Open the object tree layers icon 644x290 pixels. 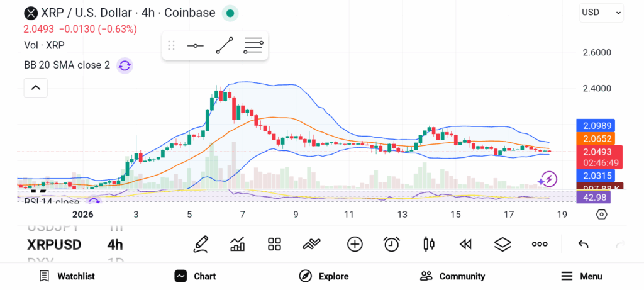pyautogui.click(x=502, y=244)
